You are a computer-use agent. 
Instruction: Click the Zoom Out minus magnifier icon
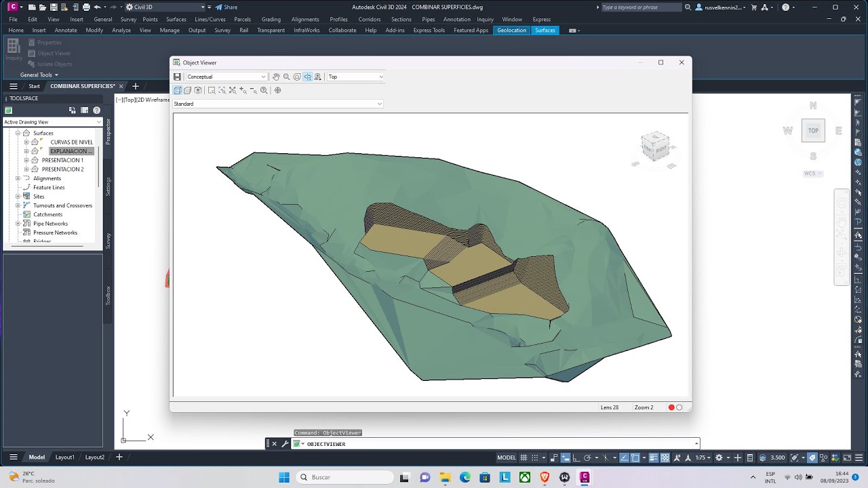[x=254, y=90]
